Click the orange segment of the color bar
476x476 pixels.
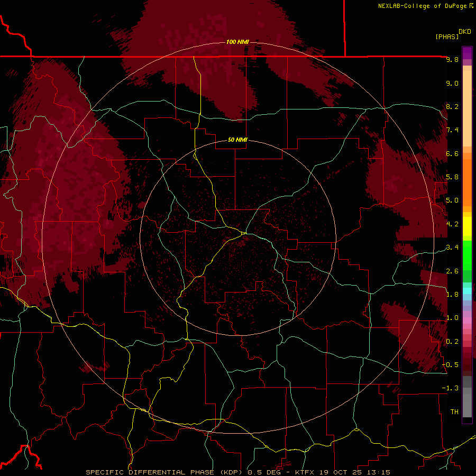click(467, 182)
